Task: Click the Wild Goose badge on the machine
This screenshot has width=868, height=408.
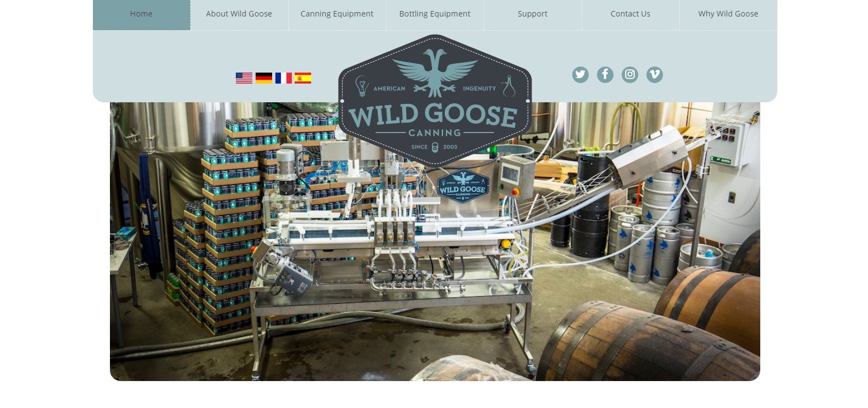Action: click(463, 186)
